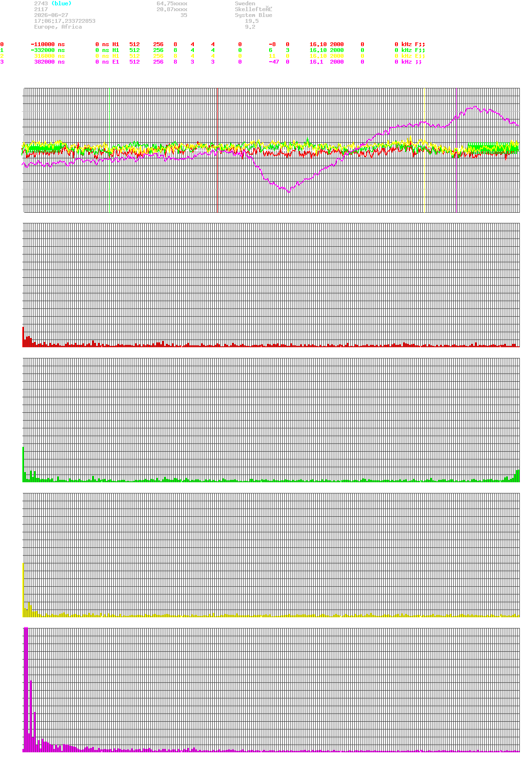Click the magenta 16.1 value
The height and width of the screenshot is (763, 532).
(316, 62)
